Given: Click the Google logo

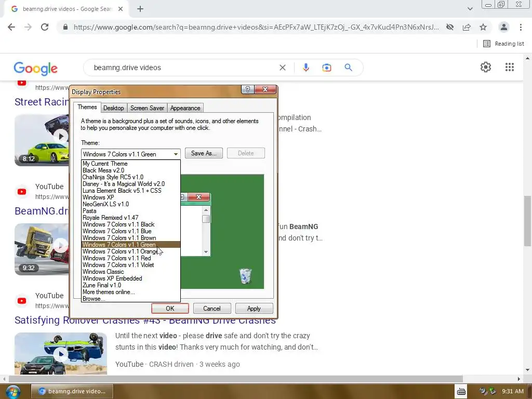Looking at the screenshot, I should coord(36,68).
